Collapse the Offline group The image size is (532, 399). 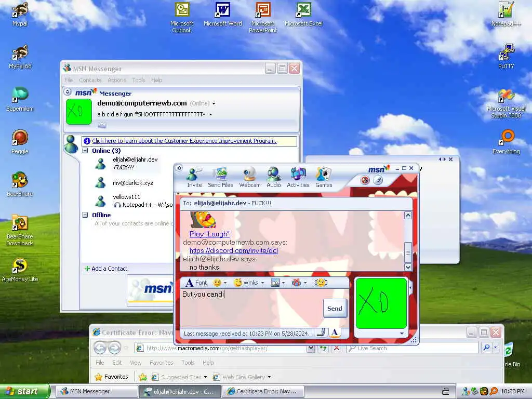(85, 215)
